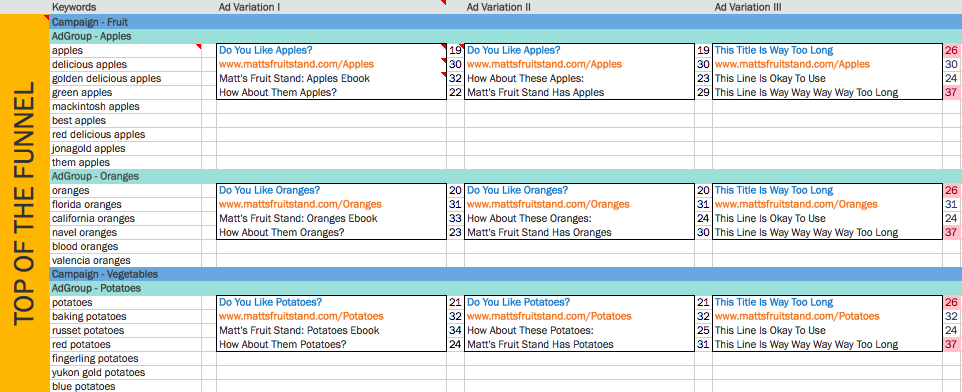Click the red comment marker on the 'apples' cell

pyautogui.click(x=198, y=46)
